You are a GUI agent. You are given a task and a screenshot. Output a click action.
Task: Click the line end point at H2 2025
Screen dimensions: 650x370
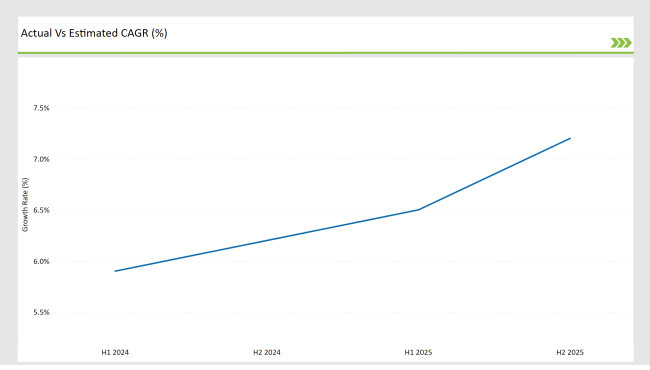click(x=570, y=138)
